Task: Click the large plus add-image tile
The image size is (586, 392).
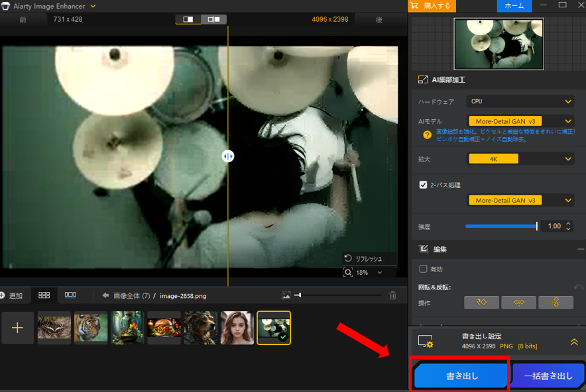Action: pos(17,328)
